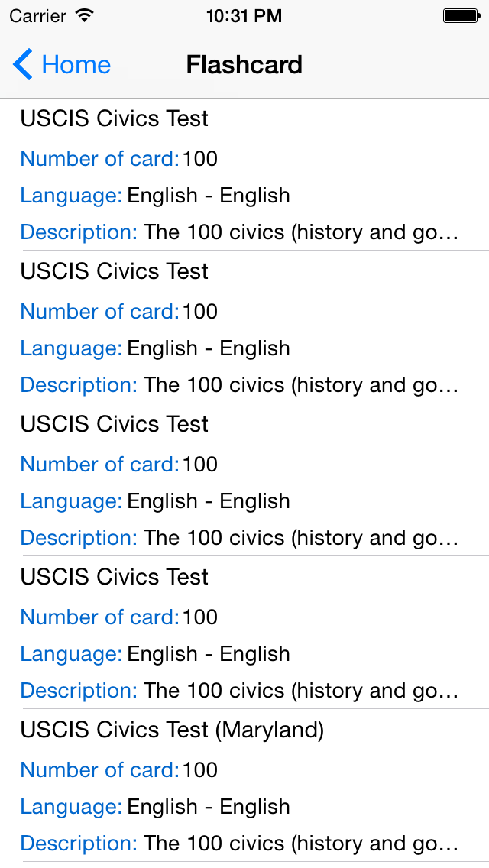Viewport: 489px width, 868px height.
Task: Tap the Description label on the first card
Action: coord(78,232)
